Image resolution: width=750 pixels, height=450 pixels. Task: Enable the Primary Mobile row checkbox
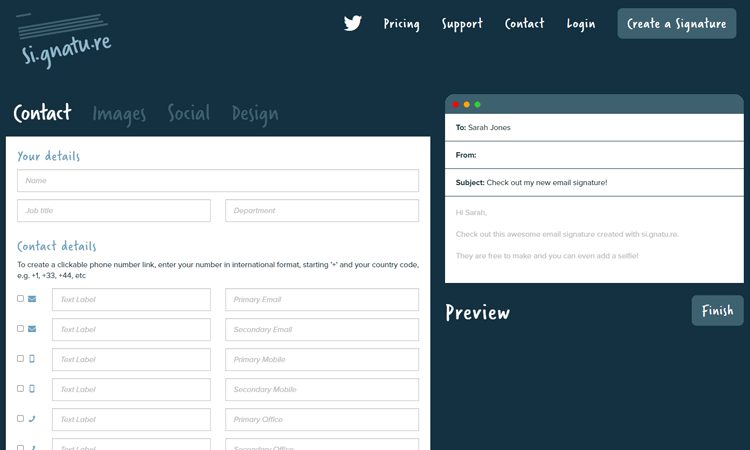[x=20, y=358]
